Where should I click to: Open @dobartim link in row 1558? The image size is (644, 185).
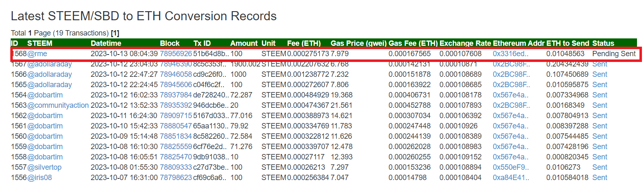coord(45,157)
